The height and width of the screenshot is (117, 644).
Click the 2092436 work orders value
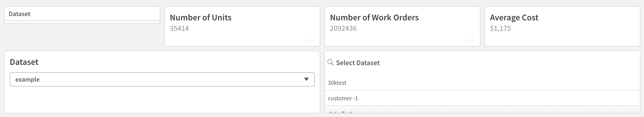tap(343, 28)
